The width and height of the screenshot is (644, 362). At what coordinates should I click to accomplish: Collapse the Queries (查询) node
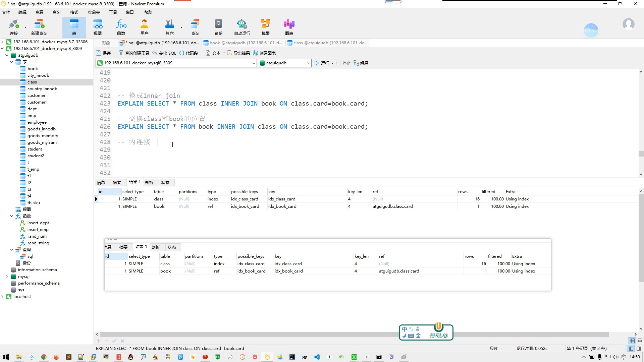[12, 250]
